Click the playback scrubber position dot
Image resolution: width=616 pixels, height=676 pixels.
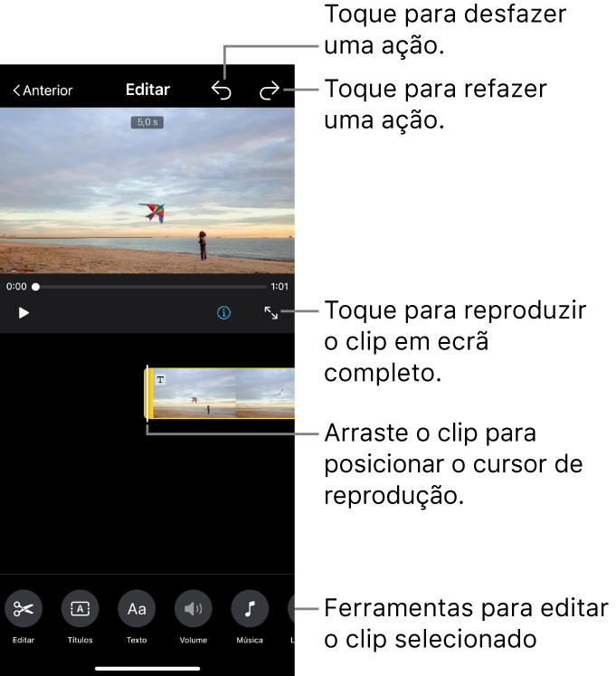pos(36,287)
